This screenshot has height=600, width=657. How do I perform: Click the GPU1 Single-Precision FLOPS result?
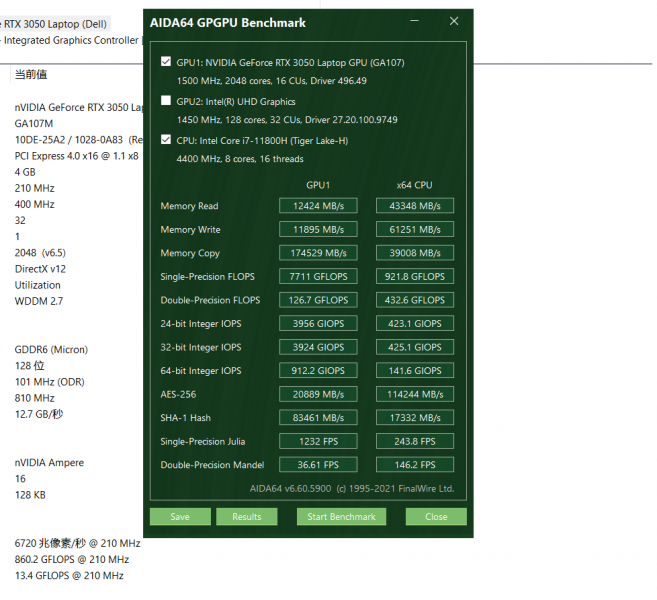318,277
